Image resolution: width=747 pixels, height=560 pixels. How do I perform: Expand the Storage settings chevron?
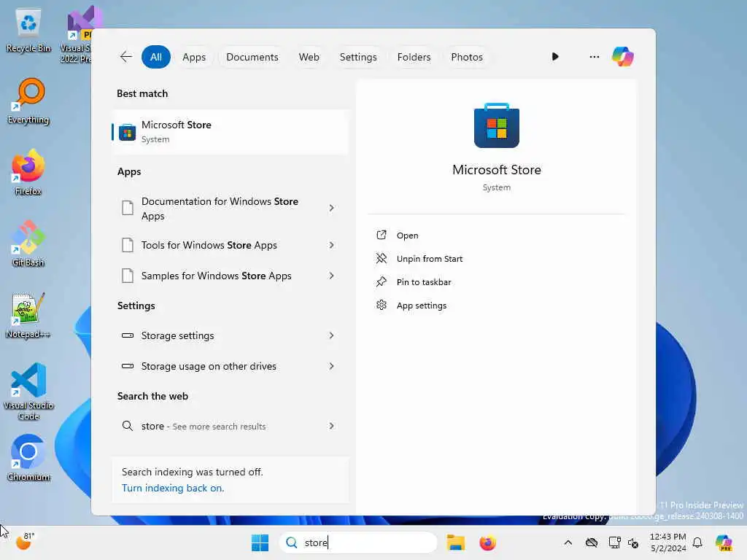click(x=332, y=335)
